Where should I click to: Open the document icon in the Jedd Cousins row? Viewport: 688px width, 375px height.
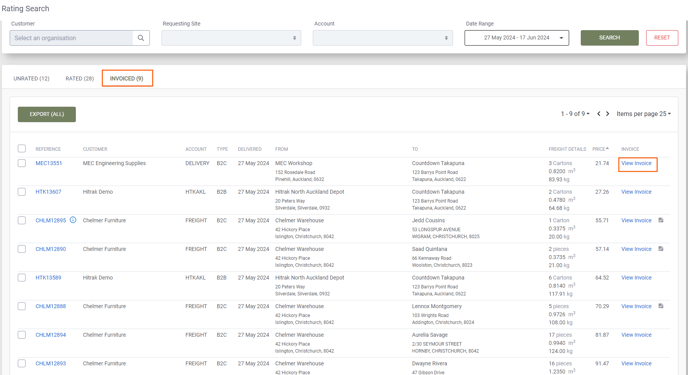pyautogui.click(x=661, y=220)
